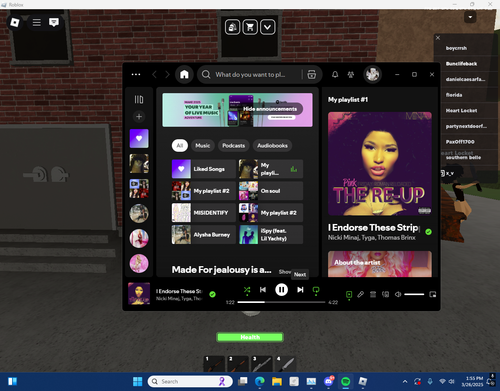Select the Music filter chip
The image size is (500, 391).
click(203, 145)
